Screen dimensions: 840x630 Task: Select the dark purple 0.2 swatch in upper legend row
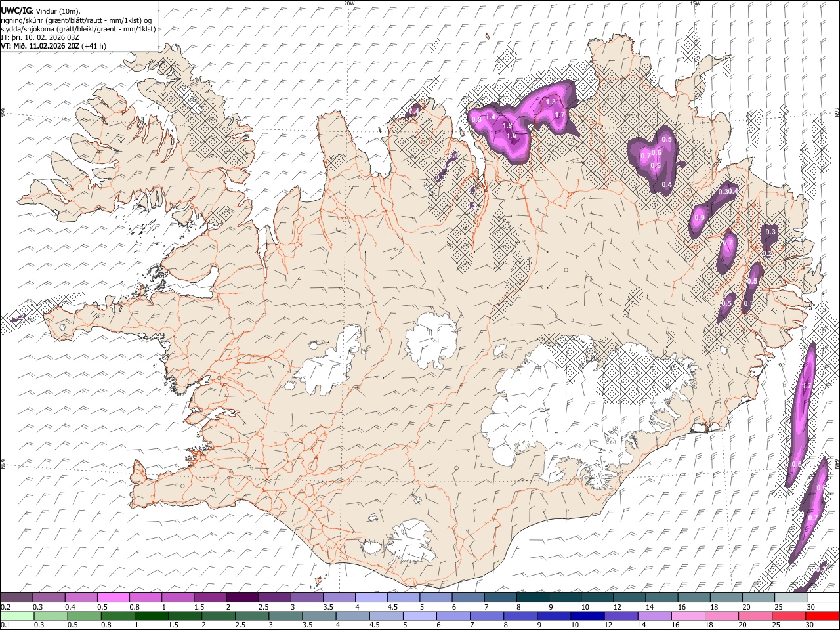17,597
